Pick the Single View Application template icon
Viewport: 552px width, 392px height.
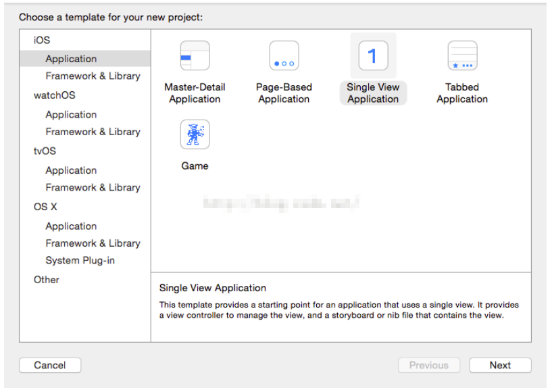(373, 55)
